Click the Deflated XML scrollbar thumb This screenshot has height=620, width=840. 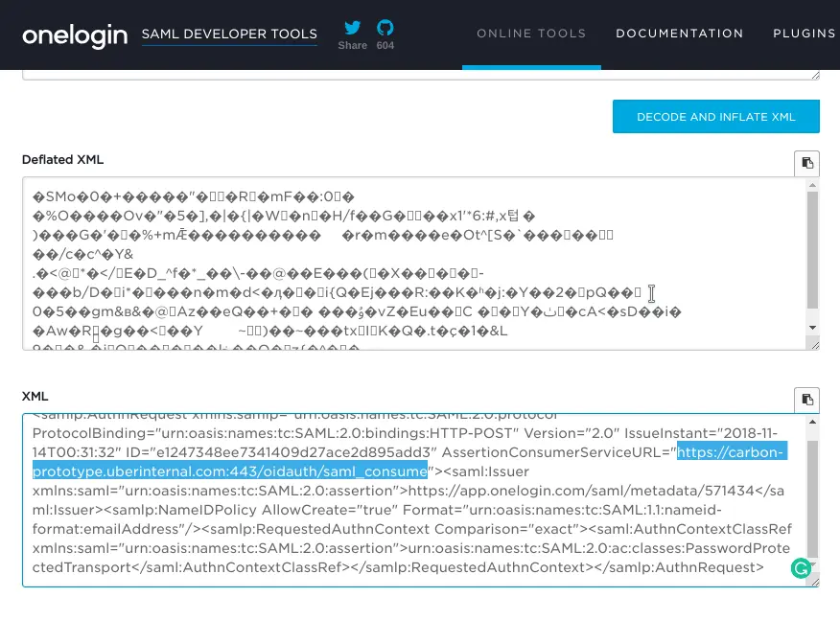(x=812, y=249)
